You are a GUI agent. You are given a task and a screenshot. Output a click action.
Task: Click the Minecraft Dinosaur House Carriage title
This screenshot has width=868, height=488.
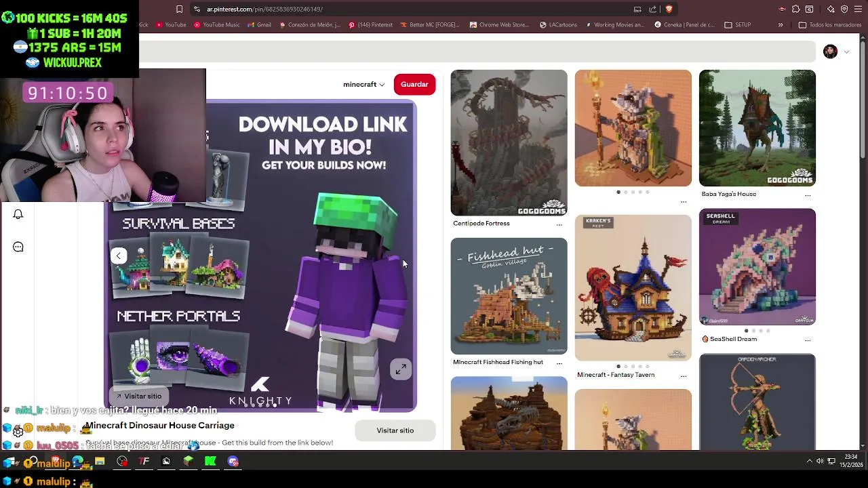tap(159, 426)
